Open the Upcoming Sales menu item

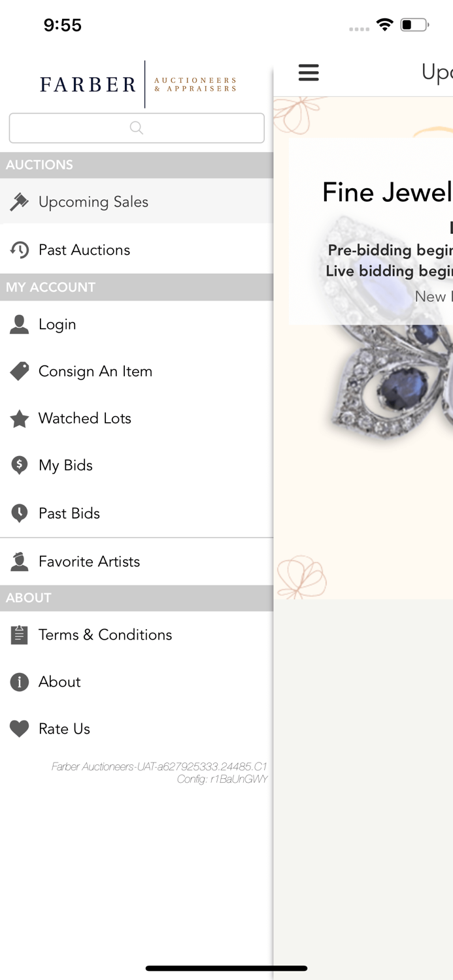(93, 202)
